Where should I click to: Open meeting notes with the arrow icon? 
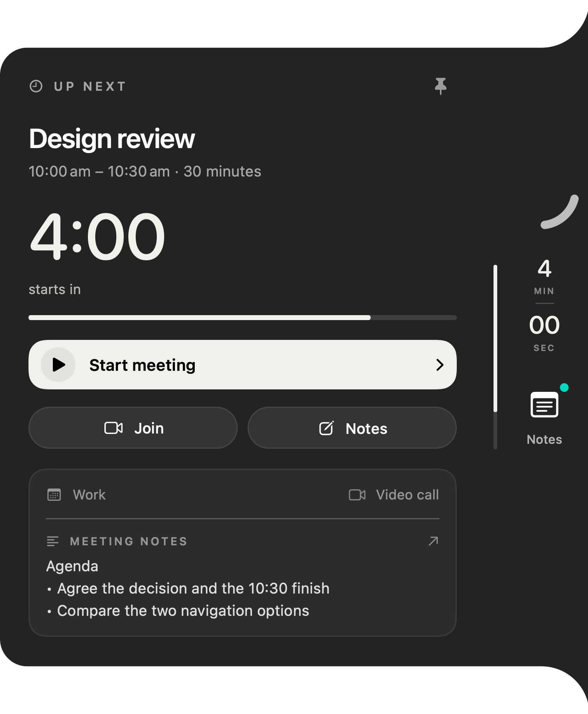pyautogui.click(x=433, y=541)
